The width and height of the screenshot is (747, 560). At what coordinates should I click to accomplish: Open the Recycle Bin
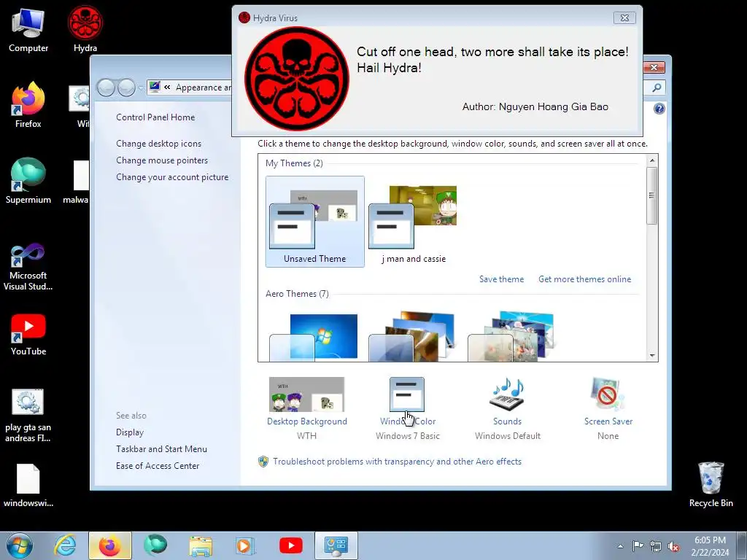(711, 484)
